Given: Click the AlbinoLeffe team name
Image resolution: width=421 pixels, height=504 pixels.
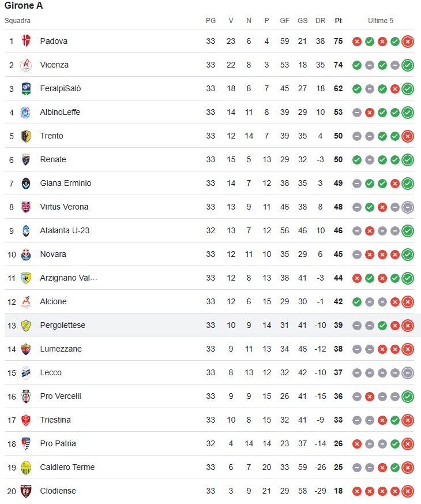Looking at the screenshot, I should 60,112.
